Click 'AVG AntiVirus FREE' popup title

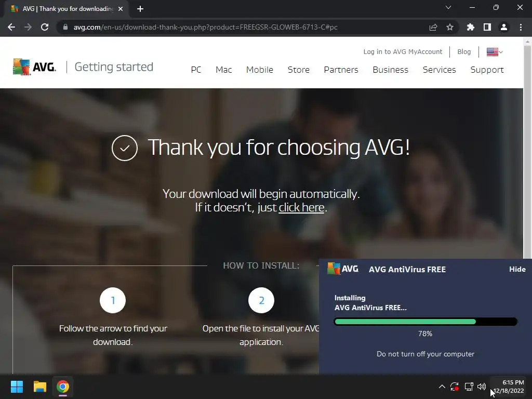click(407, 270)
